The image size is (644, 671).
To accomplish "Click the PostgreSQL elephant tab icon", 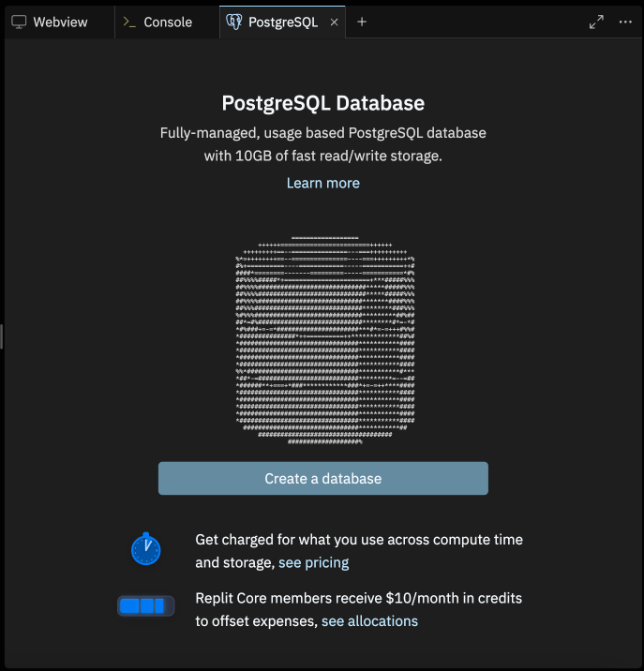I will click(x=233, y=22).
